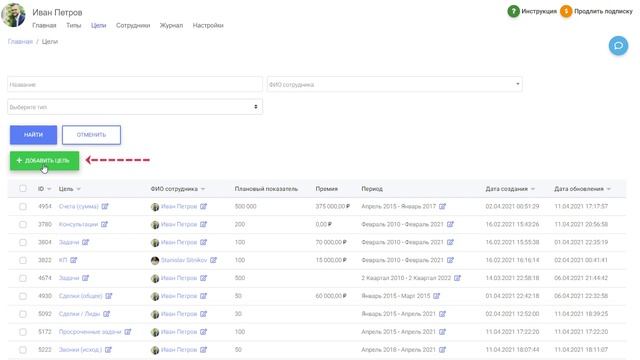Check the box for row 4954
The image size is (640, 360).
click(x=23, y=207)
